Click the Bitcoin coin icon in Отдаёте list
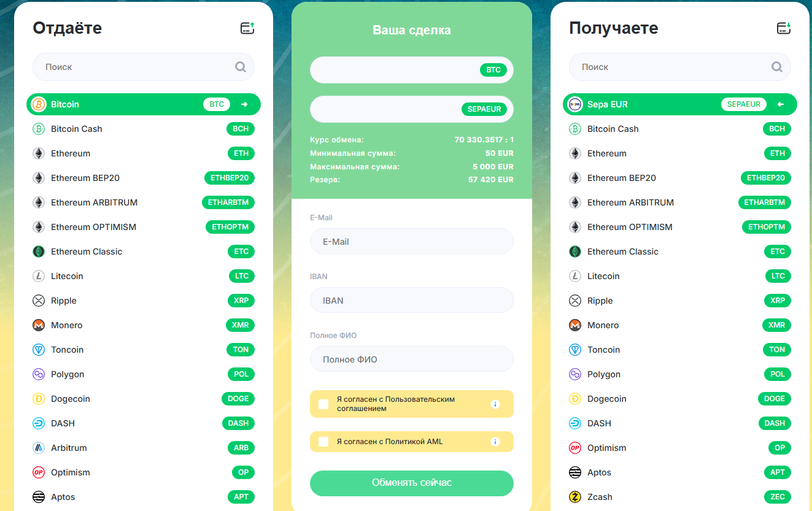The image size is (812, 511). click(39, 104)
